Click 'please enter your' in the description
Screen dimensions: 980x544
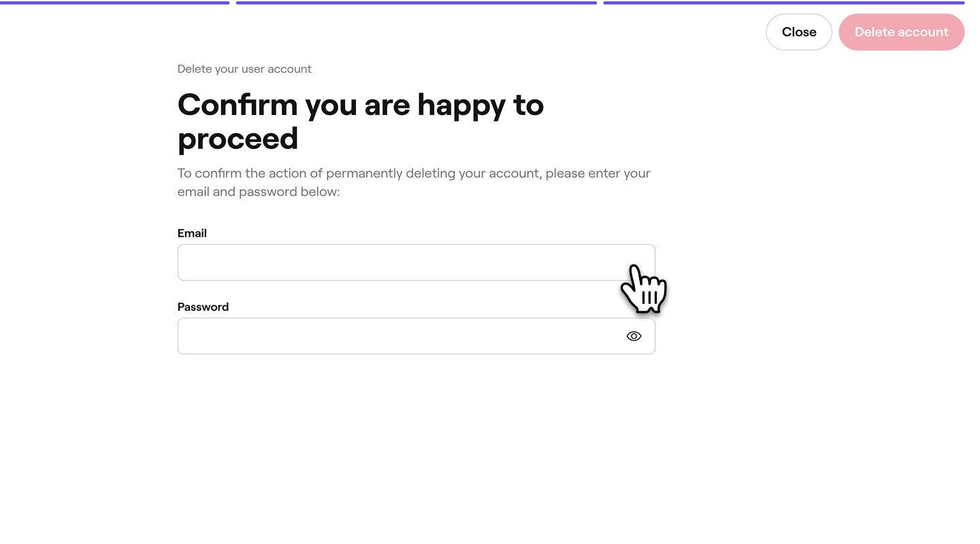598,173
